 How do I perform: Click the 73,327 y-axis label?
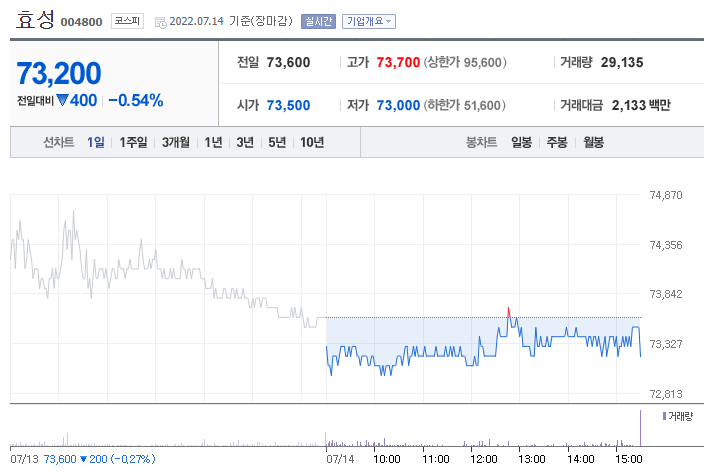(666, 344)
